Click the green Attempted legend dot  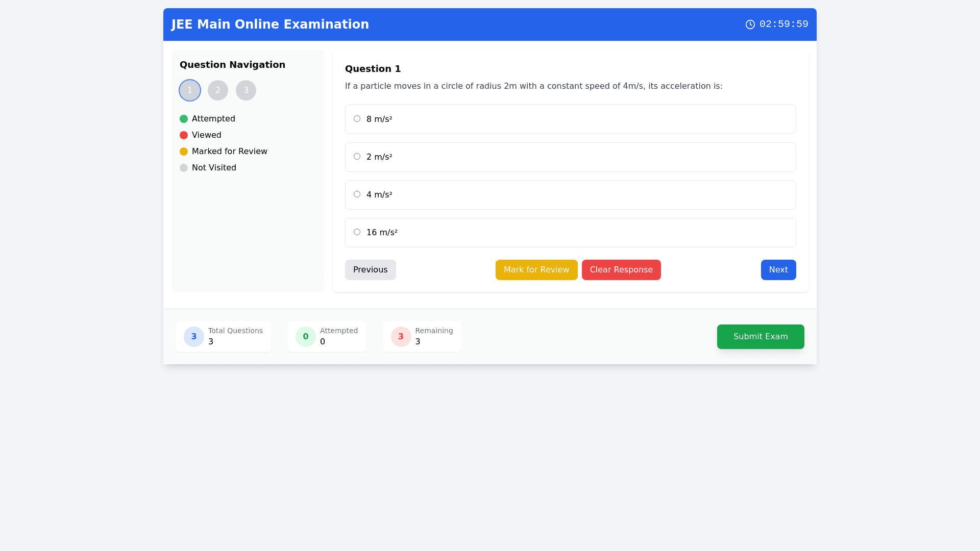point(184,119)
